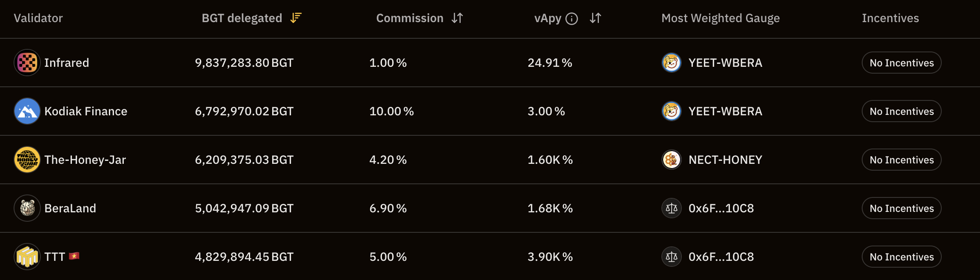Toggle the BGT delegated sort arrow

[296, 18]
